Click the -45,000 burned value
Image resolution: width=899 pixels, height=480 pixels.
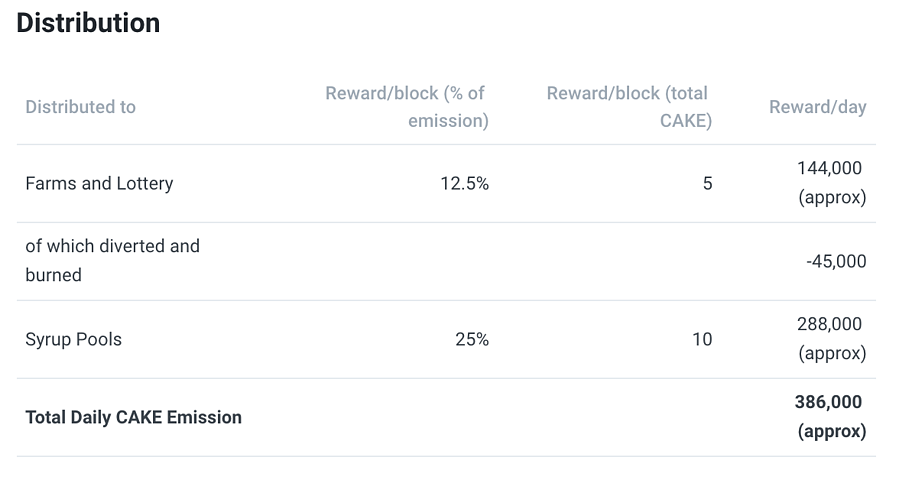coord(836,261)
